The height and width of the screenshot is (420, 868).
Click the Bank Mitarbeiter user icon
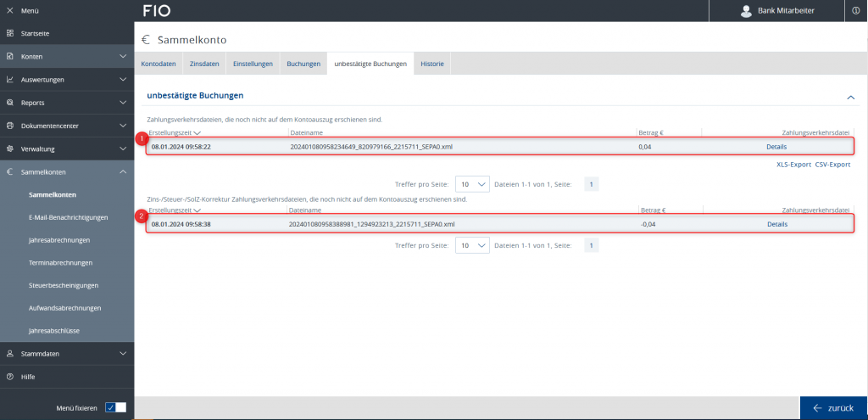tap(746, 11)
